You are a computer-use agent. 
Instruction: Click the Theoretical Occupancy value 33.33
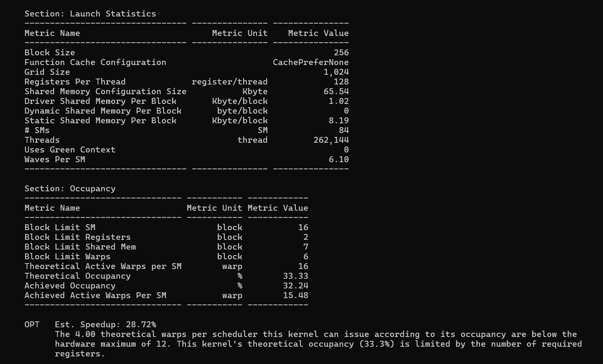coord(295,276)
